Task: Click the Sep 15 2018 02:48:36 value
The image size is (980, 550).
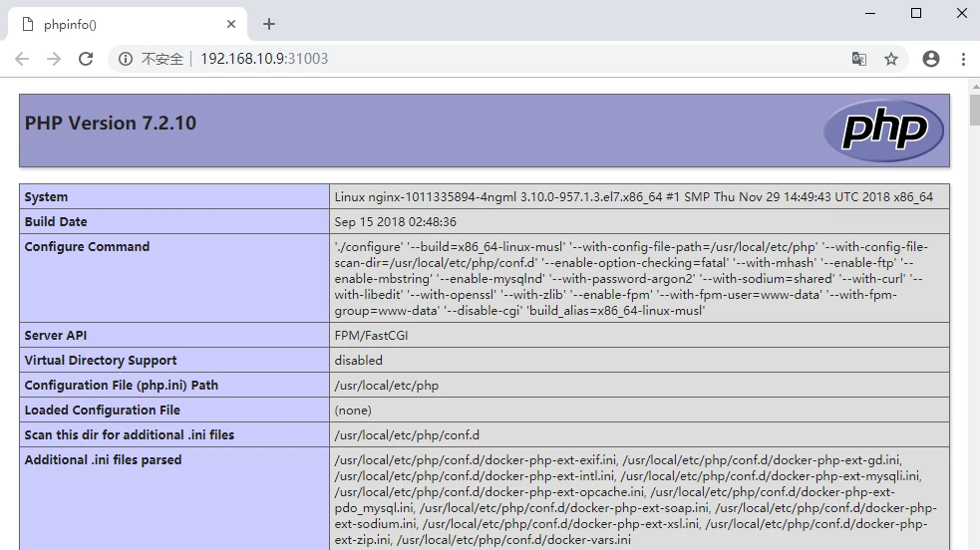Action: (395, 221)
